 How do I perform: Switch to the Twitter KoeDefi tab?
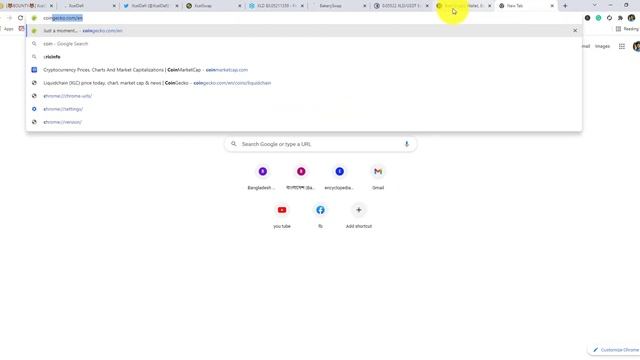click(150, 6)
